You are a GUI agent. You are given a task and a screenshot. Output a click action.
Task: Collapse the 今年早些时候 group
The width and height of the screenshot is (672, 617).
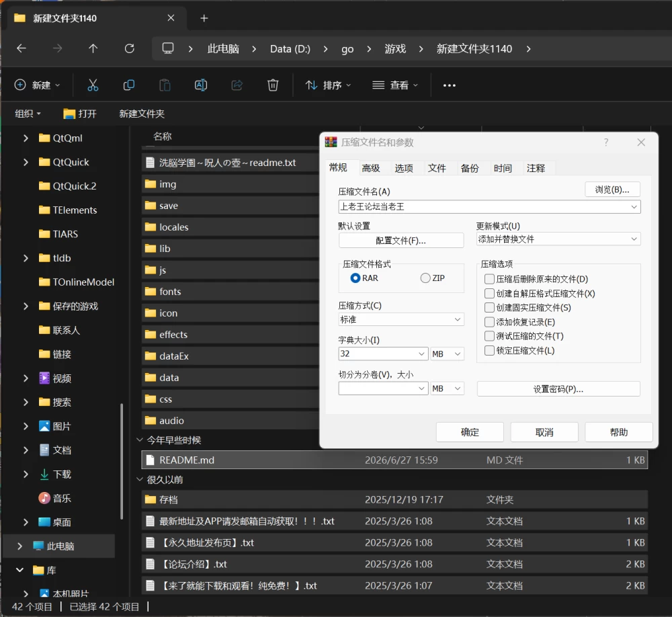[x=139, y=440]
